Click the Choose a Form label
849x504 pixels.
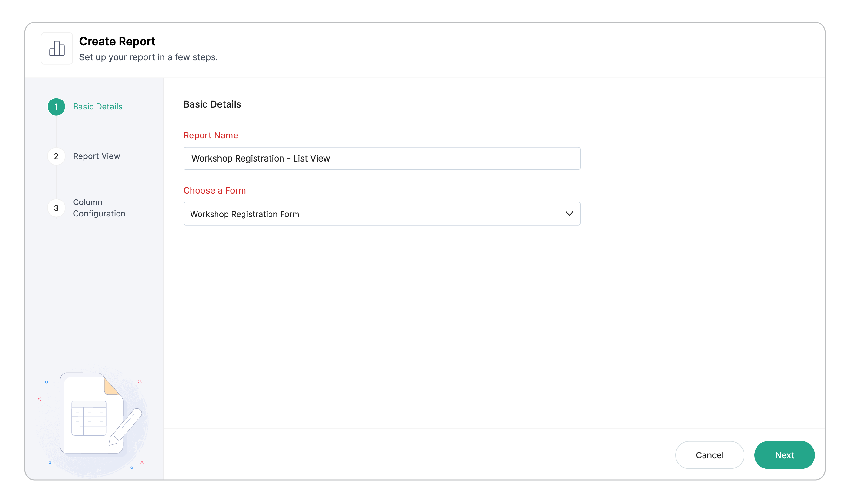point(214,190)
